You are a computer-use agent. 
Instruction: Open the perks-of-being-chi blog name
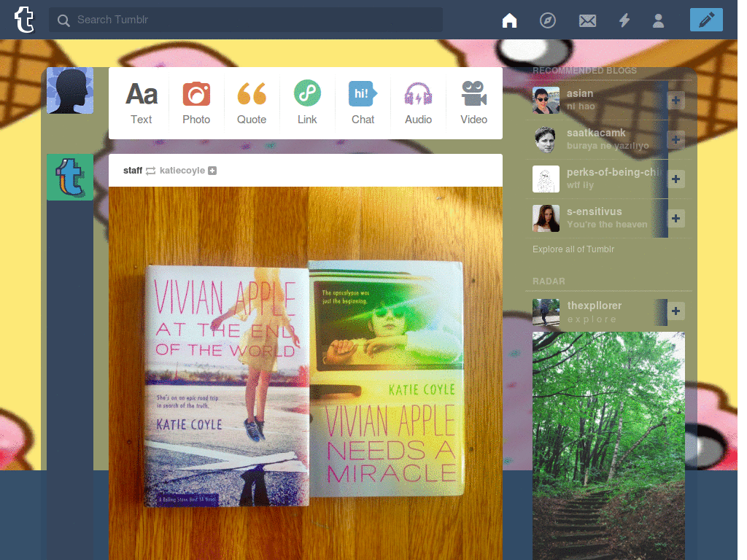coord(614,172)
